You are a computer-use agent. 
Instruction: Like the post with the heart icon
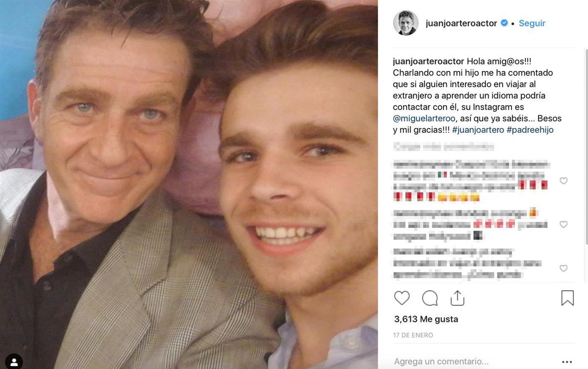[x=402, y=298]
